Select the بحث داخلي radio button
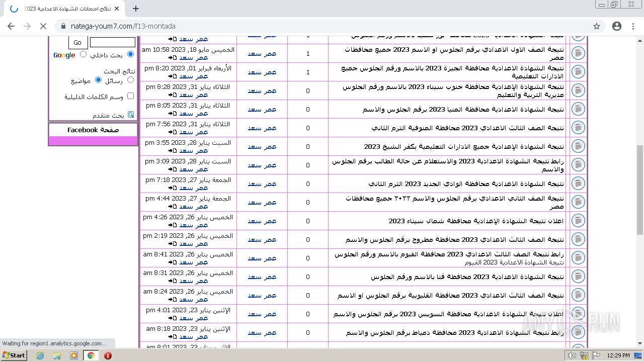The width and height of the screenshot is (644, 362). [131, 54]
